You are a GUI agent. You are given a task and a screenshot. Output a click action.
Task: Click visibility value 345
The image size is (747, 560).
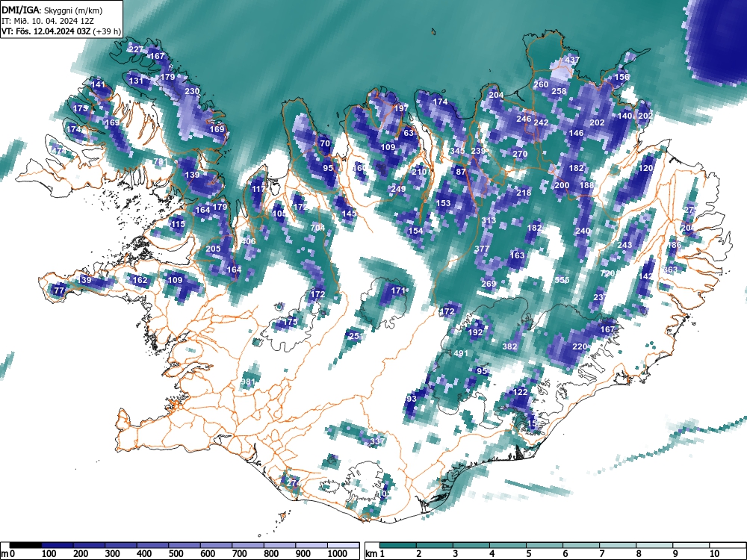point(457,151)
